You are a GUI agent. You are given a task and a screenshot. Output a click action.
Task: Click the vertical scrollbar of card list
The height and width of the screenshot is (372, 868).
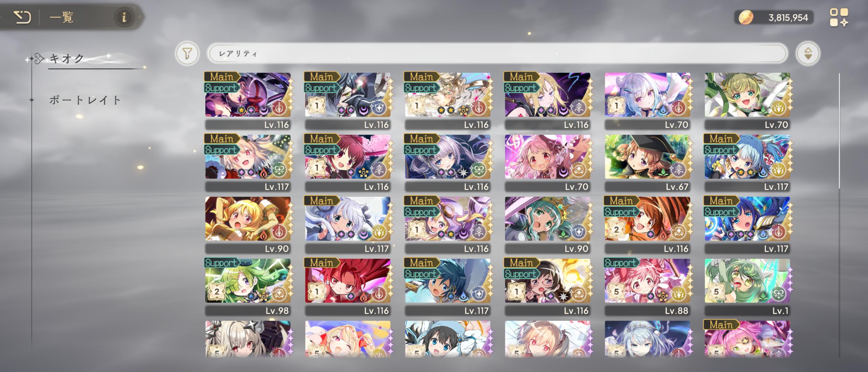click(839, 131)
